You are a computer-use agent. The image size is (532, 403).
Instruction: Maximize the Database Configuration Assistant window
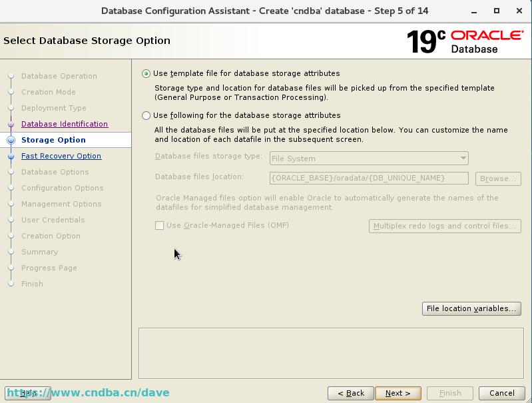[496, 11]
